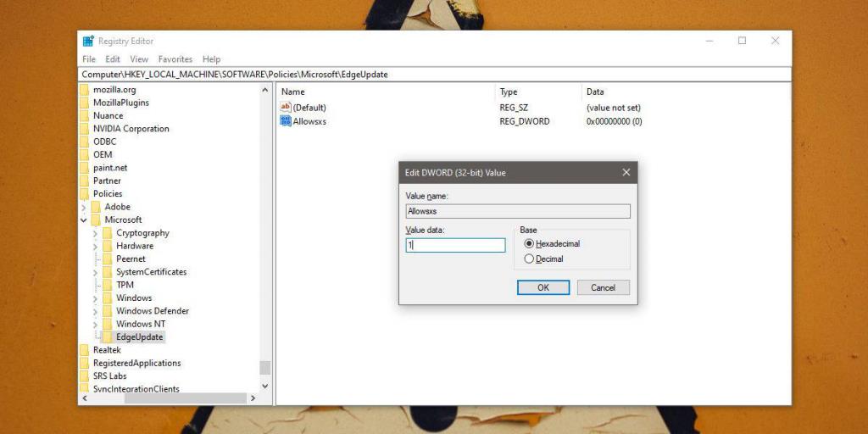Viewport: 868px width, 434px height.
Task: Close the Edit DWORD dialog with X
Action: click(626, 173)
